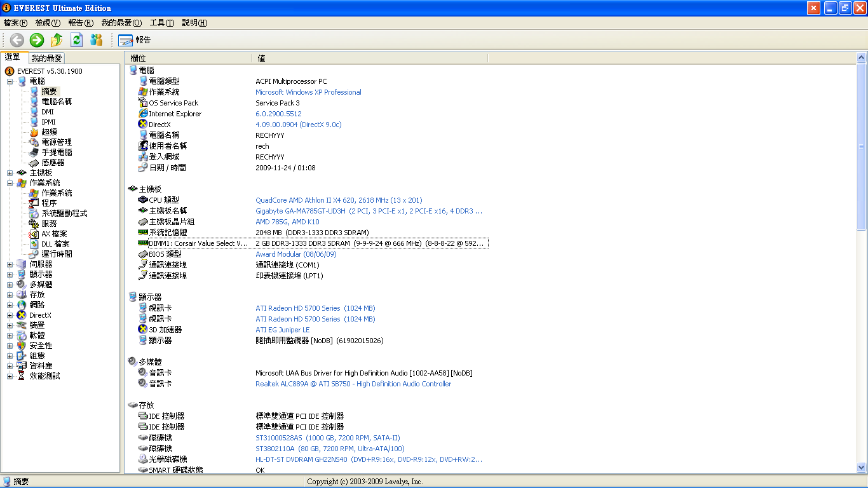Select the 服務 services icon
This screenshot has width=868, height=488.
coord(34,224)
